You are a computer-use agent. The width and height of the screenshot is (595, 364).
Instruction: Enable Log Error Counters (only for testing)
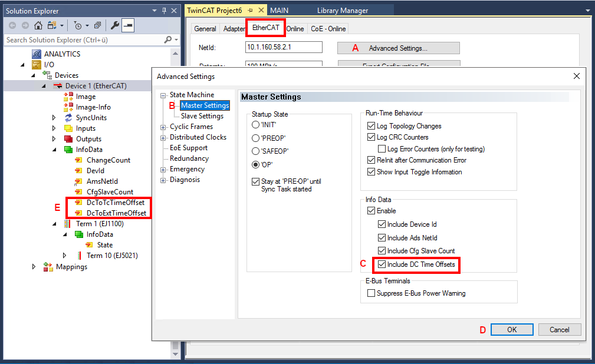pos(382,148)
